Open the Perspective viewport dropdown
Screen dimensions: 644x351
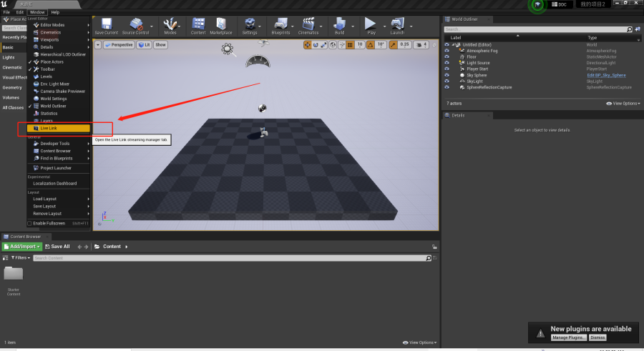[119, 45]
